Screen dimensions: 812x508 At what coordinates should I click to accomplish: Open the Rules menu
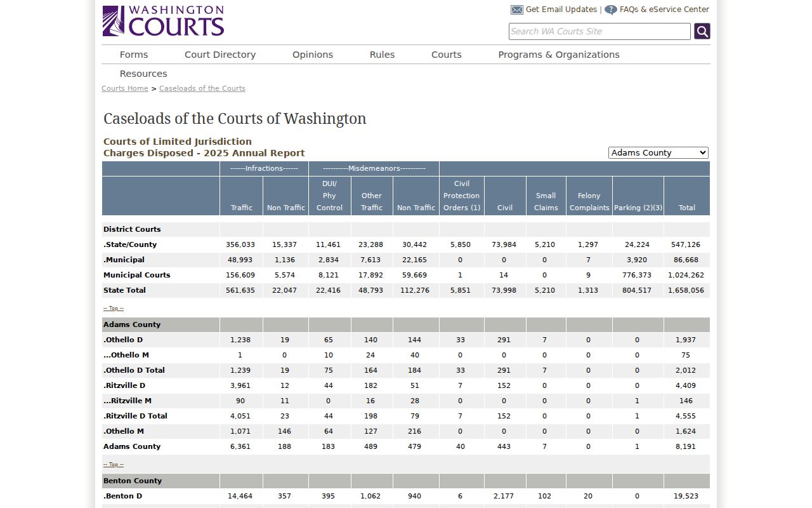[x=382, y=55]
